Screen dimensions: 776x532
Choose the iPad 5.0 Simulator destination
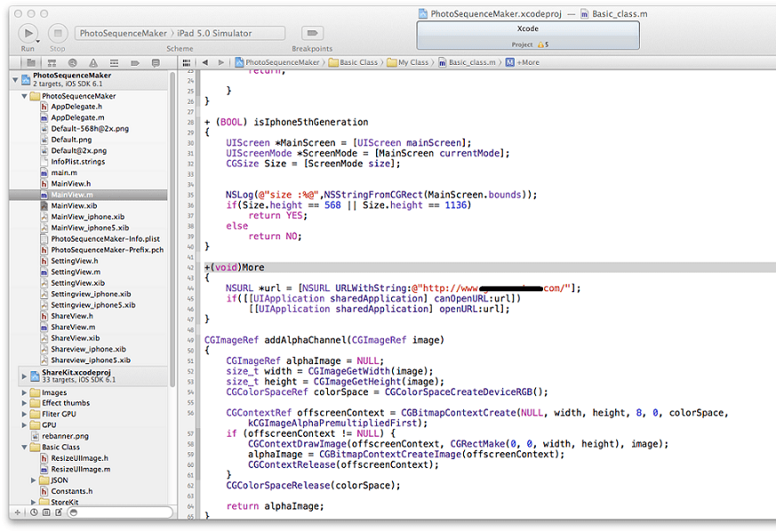pyautogui.click(x=214, y=33)
